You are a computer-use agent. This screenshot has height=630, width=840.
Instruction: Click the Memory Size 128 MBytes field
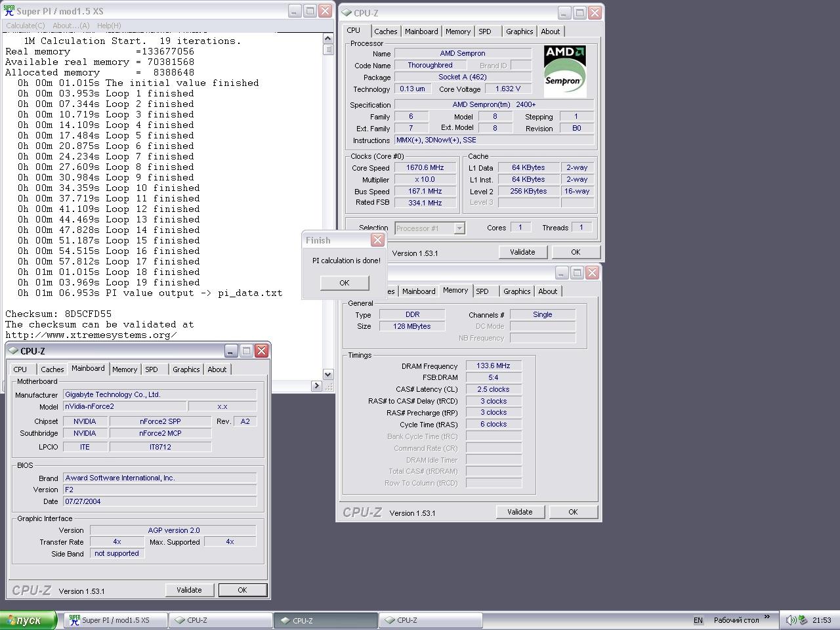(x=412, y=326)
